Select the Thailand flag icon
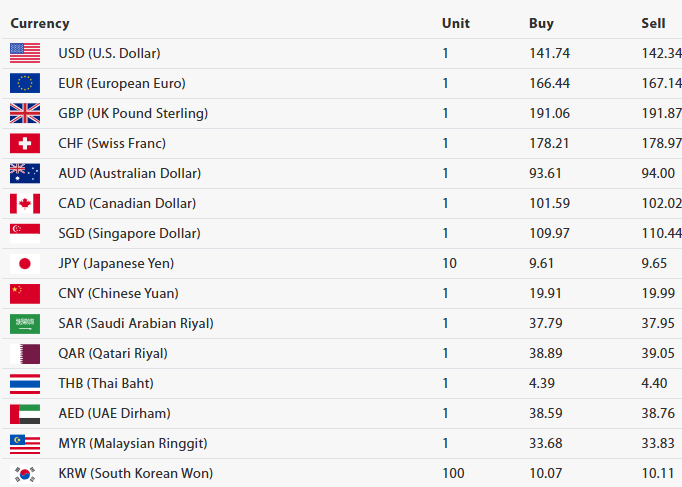The width and height of the screenshot is (682, 487). coord(25,383)
